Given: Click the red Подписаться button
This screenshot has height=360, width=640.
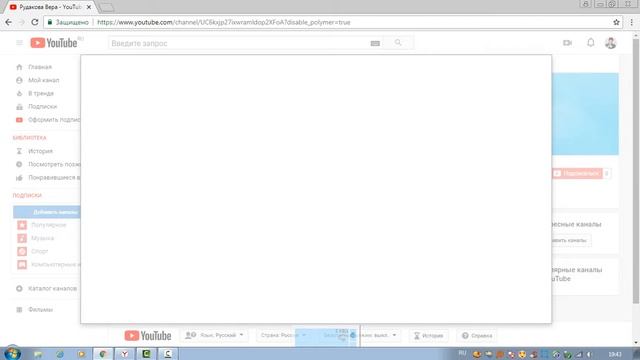Looking at the screenshot, I should pyautogui.click(x=577, y=173).
